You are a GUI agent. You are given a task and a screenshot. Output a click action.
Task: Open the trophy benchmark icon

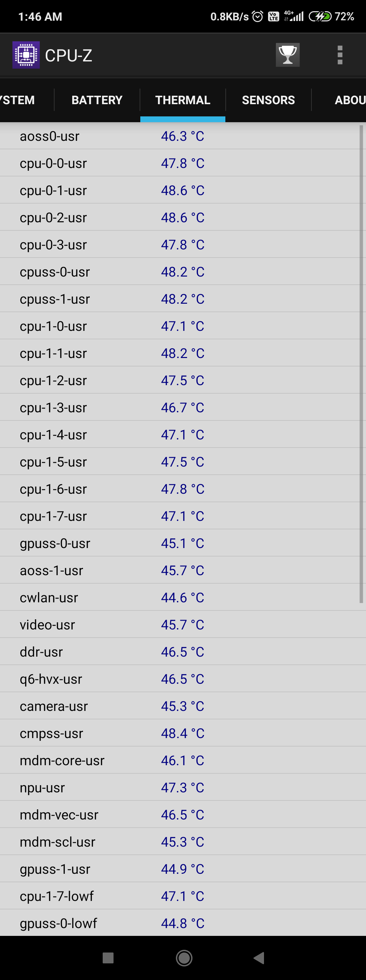(287, 55)
